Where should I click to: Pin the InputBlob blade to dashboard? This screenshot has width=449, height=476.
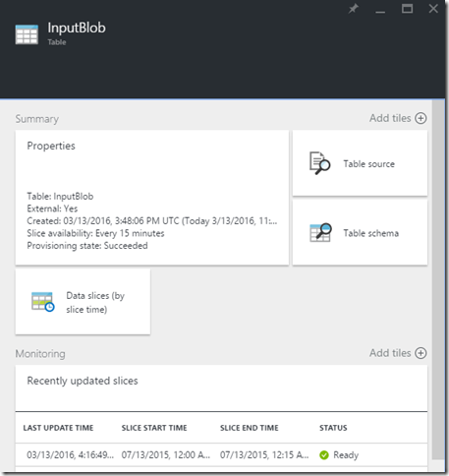(x=353, y=9)
